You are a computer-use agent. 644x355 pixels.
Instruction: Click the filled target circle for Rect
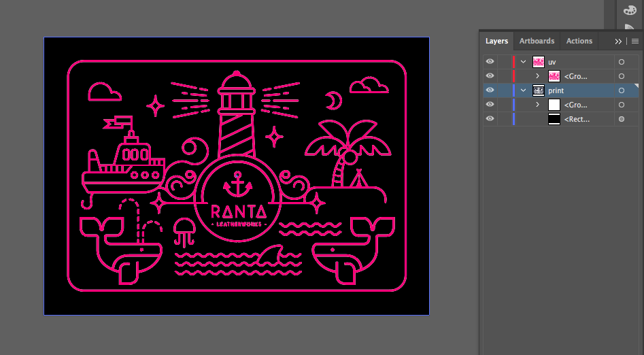pyautogui.click(x=622, y=119)
